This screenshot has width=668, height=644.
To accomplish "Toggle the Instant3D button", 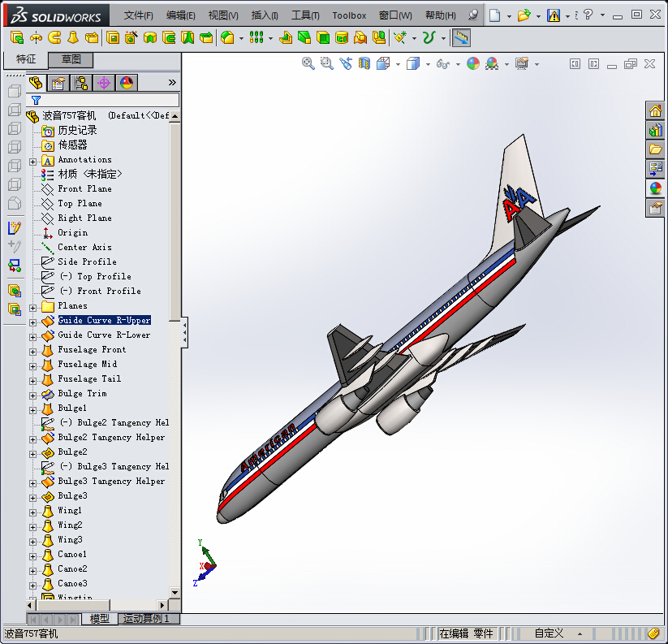I will pos(461,38).
